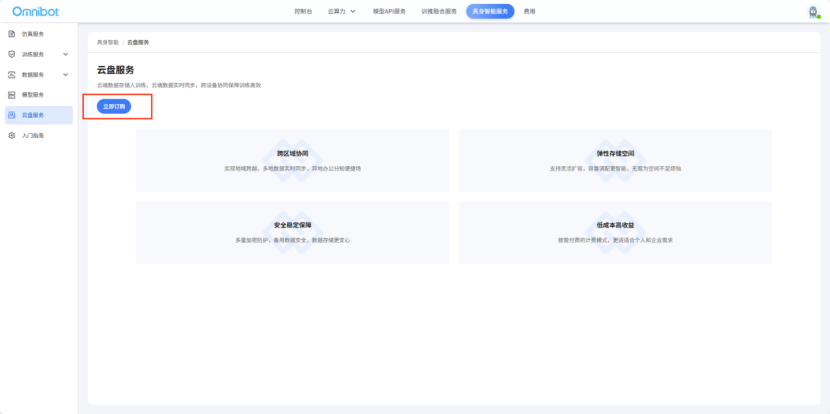Click the 模型服务 sidebar icon

point(11,94)
